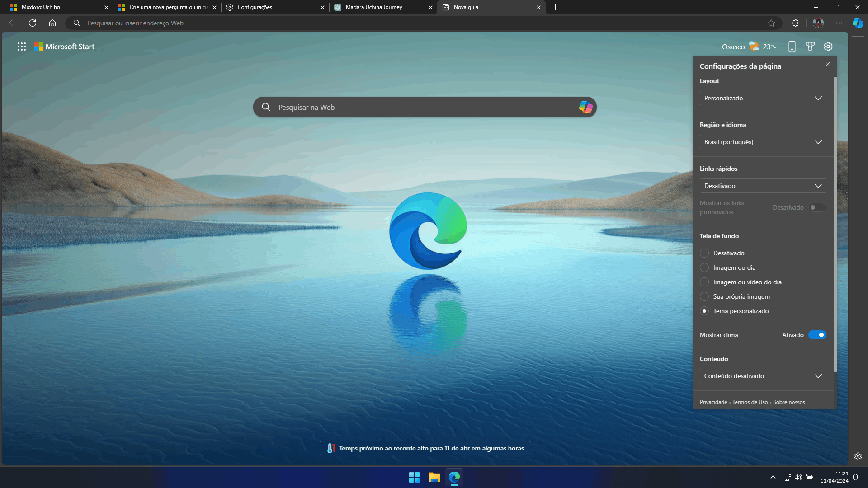Expand the Conteúdo desativado dropdown
The image size is (868, 488).
click(x=763, y=376)
